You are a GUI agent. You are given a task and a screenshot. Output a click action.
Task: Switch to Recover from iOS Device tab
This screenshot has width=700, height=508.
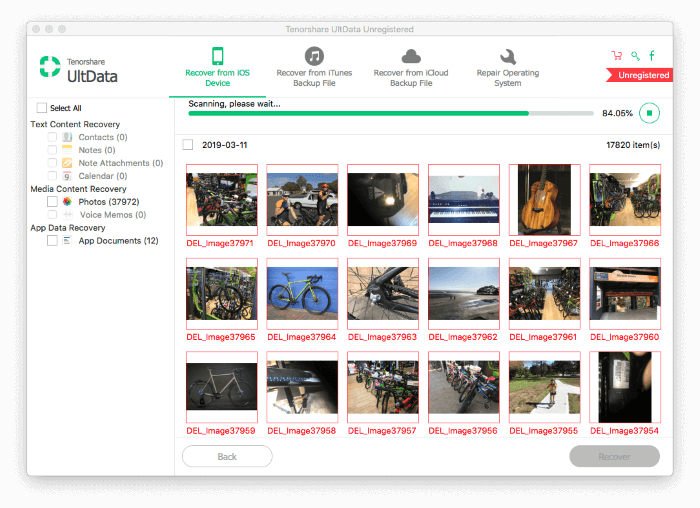[x=217, y=67]
